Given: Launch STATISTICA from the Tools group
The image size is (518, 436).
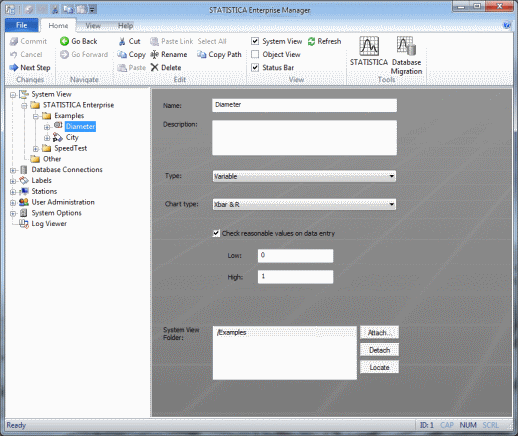Looking at the screenshot, I should [x=369, y=51].
